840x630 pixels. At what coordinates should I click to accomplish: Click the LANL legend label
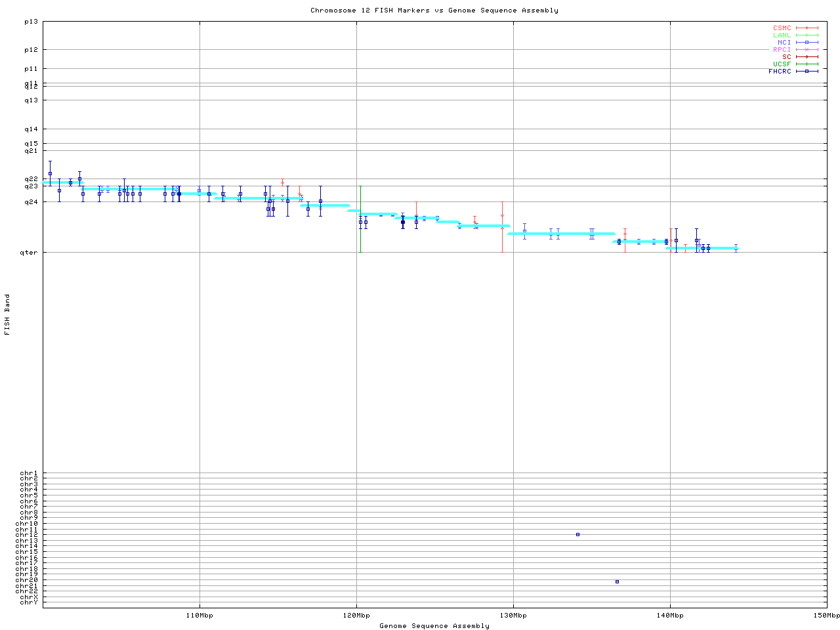[x=782, y=35]
